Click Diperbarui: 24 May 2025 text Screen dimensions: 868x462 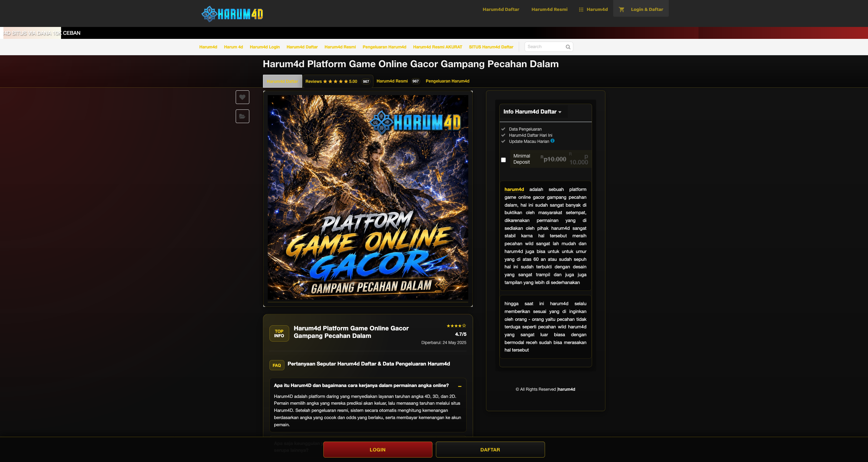444,343
